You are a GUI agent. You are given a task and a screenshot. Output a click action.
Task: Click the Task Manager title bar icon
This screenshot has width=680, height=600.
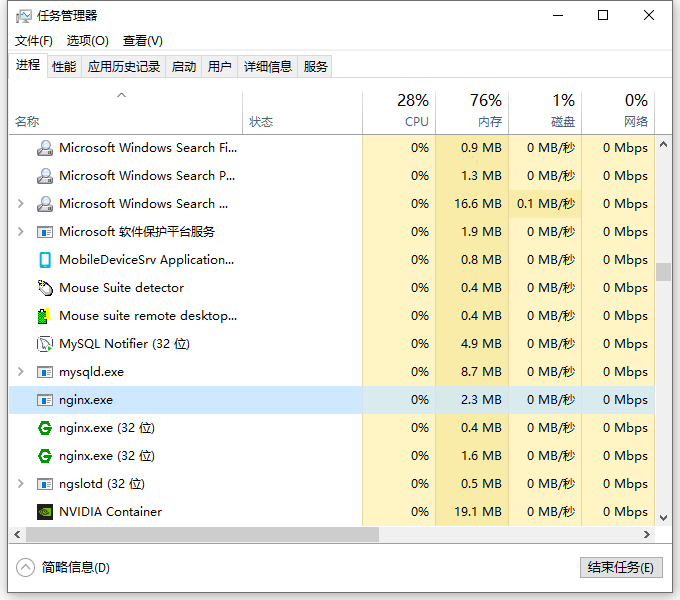[23, 16]
